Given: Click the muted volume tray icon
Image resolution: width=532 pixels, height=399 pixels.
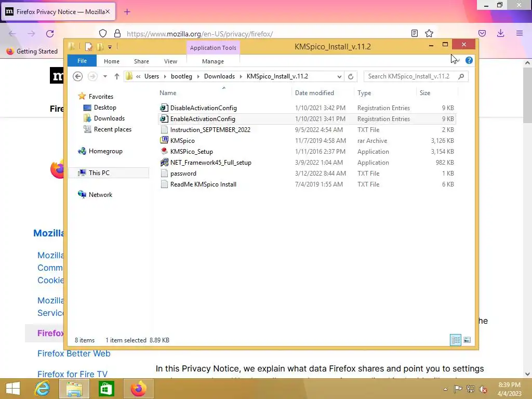Looking at the screenshot, I should pos(483,389).
